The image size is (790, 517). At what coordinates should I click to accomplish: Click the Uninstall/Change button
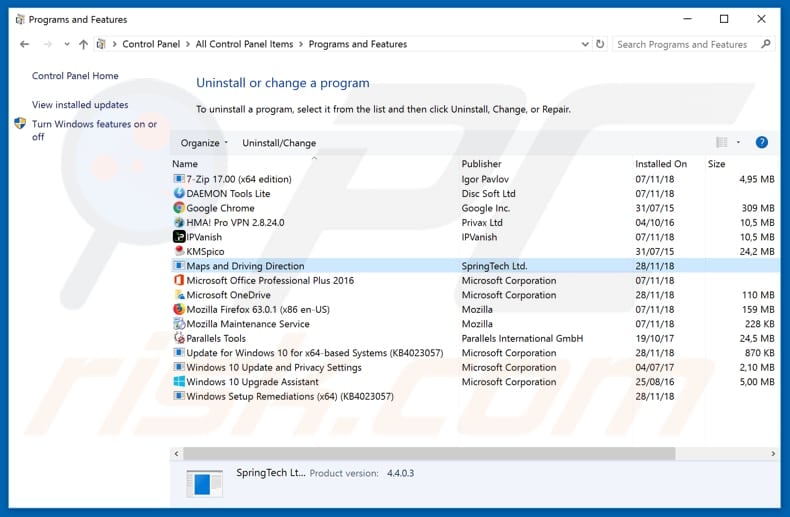[x=279, y=143]
